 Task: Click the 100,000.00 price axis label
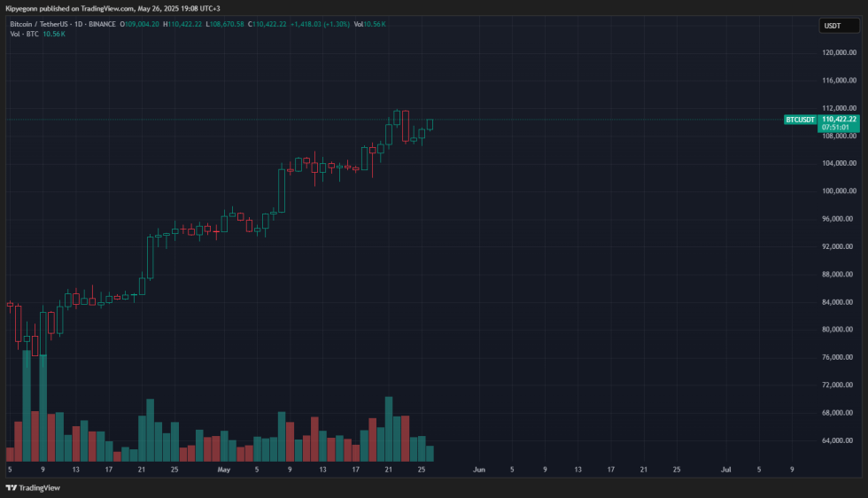[839, 191]
